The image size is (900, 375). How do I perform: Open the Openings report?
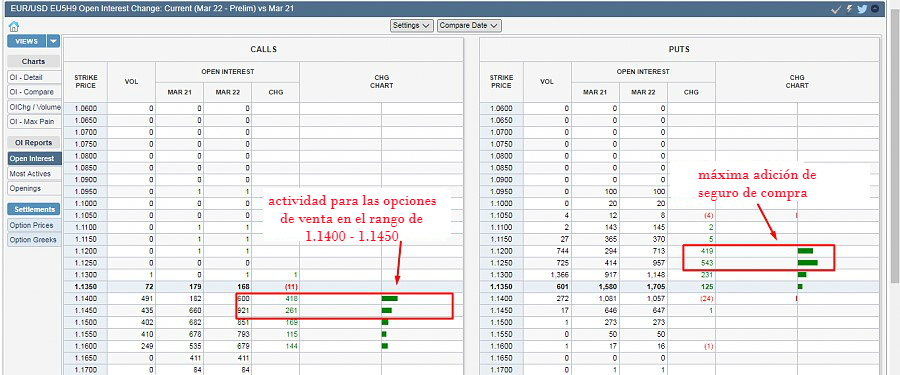click(33, 188)
